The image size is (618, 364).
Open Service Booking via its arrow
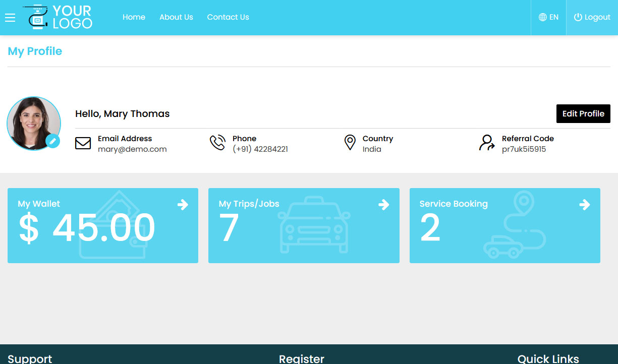[584, 204]
